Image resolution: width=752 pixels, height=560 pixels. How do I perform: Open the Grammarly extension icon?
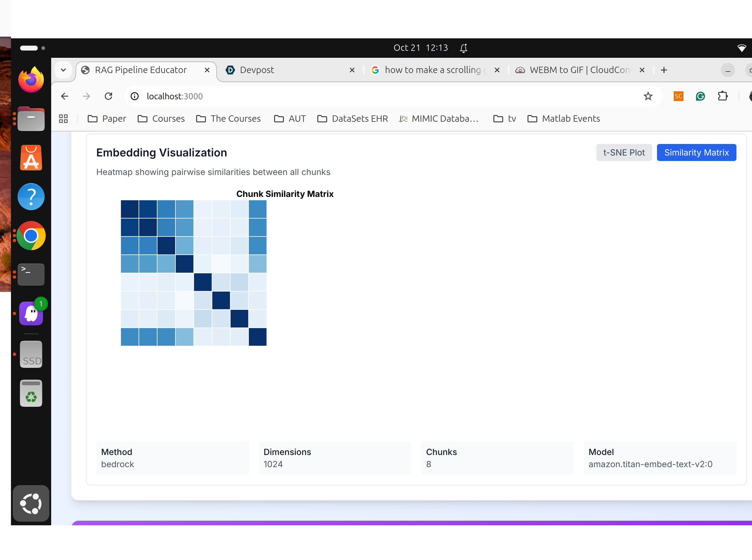coord(700,96)
